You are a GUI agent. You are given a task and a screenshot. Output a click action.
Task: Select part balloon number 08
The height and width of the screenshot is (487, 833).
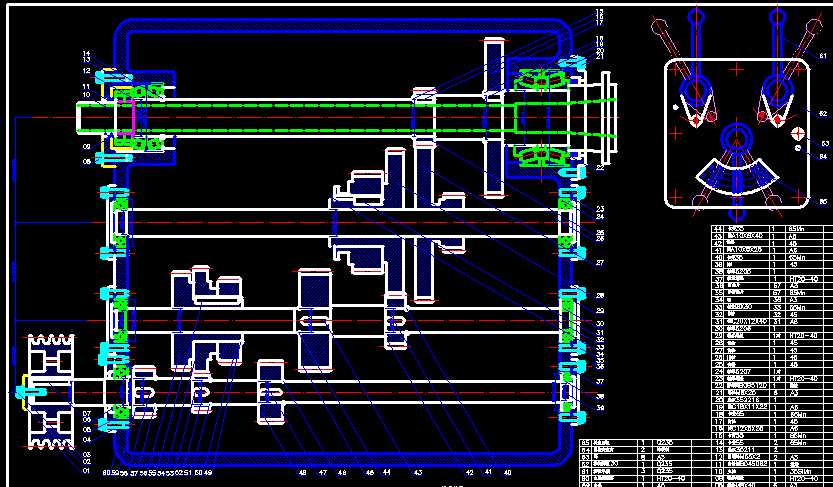[x=87, y=161]
